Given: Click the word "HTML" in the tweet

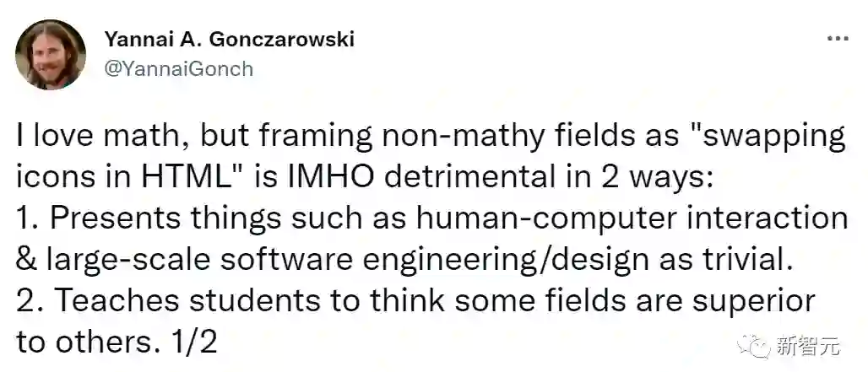Looking at the screenshot, I should click(x=218, y=176).
